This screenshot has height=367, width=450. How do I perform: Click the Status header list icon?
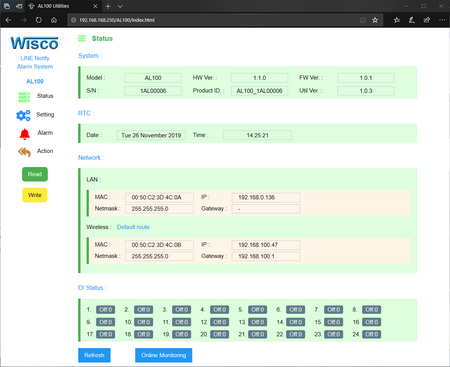82,38
